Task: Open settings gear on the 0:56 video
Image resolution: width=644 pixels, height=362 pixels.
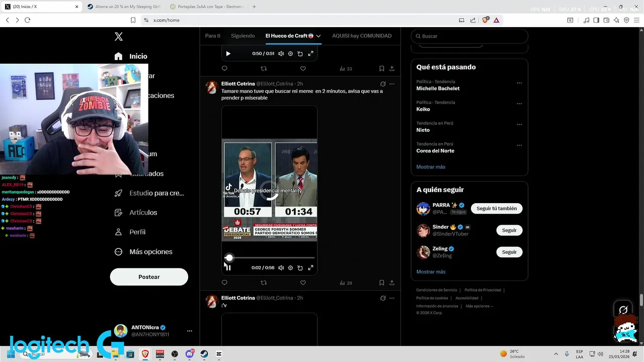Action: (x=290, y=268)
